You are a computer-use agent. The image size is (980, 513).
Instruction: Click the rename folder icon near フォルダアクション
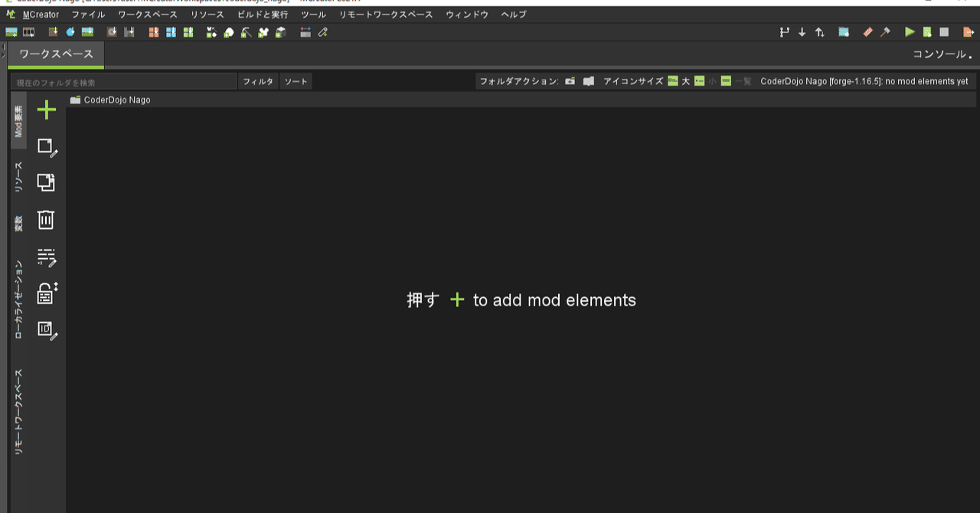coord(589,81)
